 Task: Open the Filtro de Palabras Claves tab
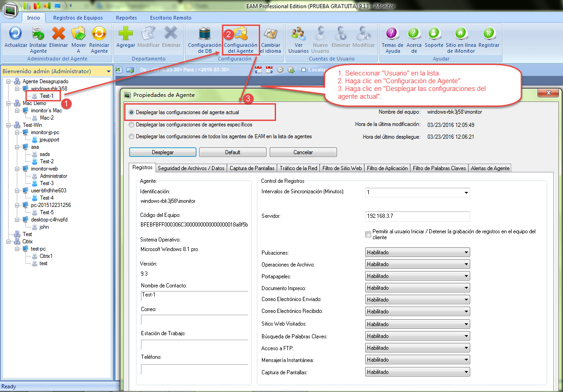tap(439, 168)
